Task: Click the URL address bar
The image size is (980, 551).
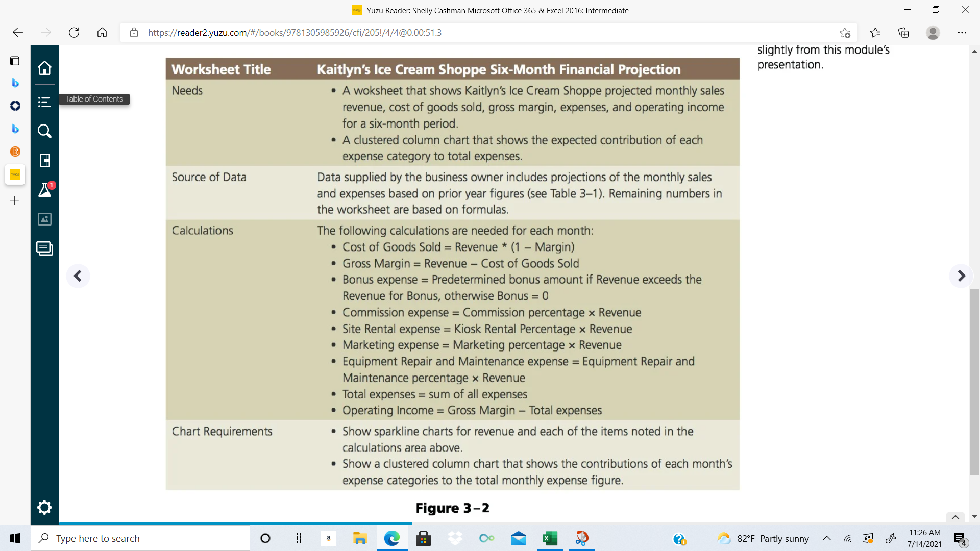Action: (487, 33)
